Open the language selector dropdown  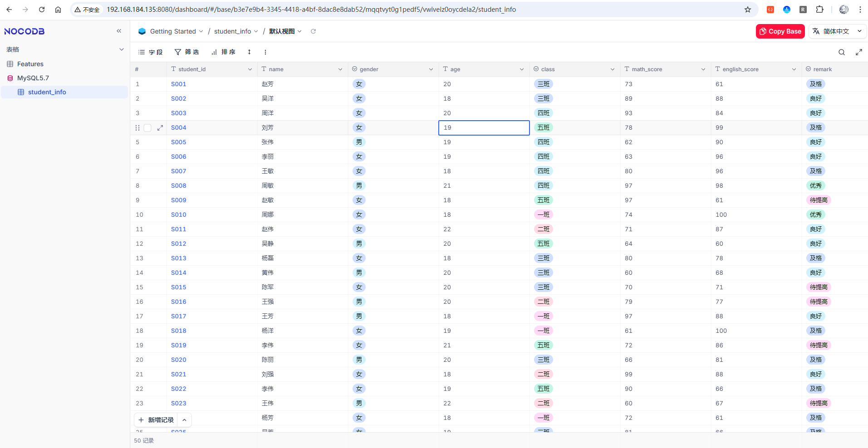(x=837, y=31)
